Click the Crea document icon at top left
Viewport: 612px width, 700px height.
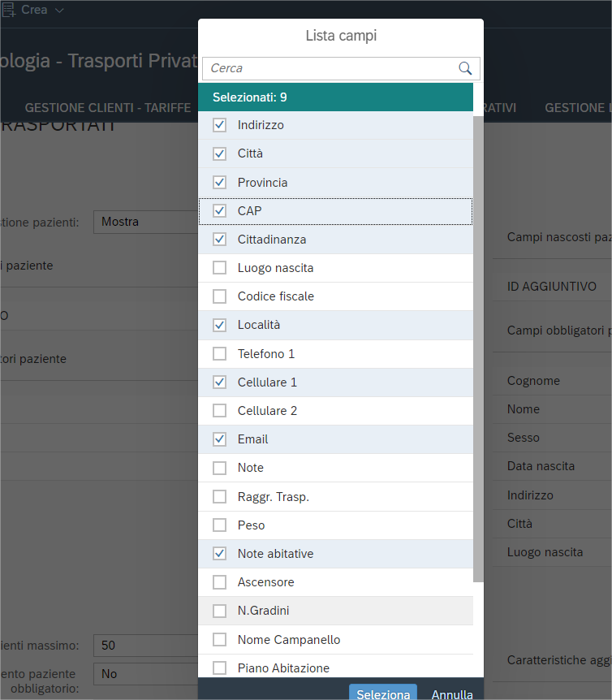pos(8,10)
